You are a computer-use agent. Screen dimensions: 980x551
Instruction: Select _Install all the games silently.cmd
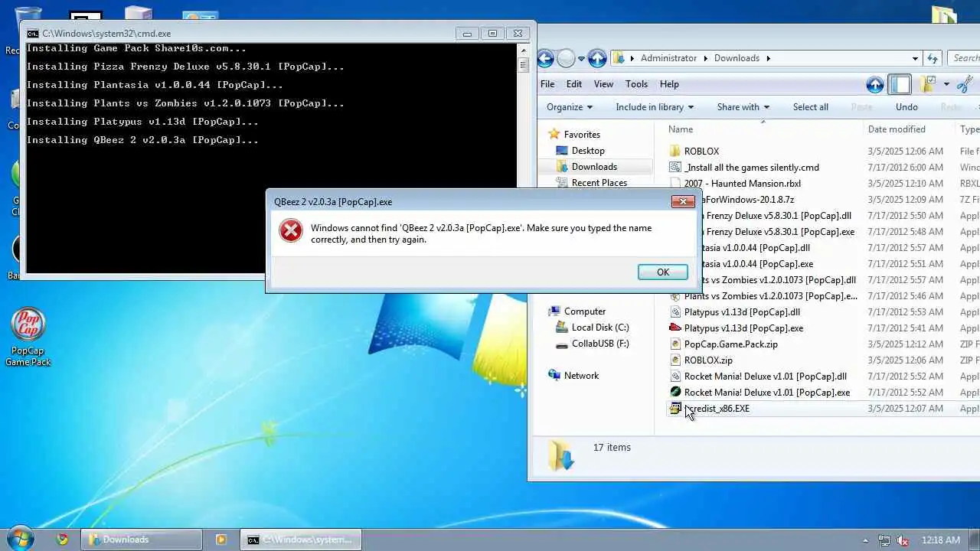click(752, 168)
